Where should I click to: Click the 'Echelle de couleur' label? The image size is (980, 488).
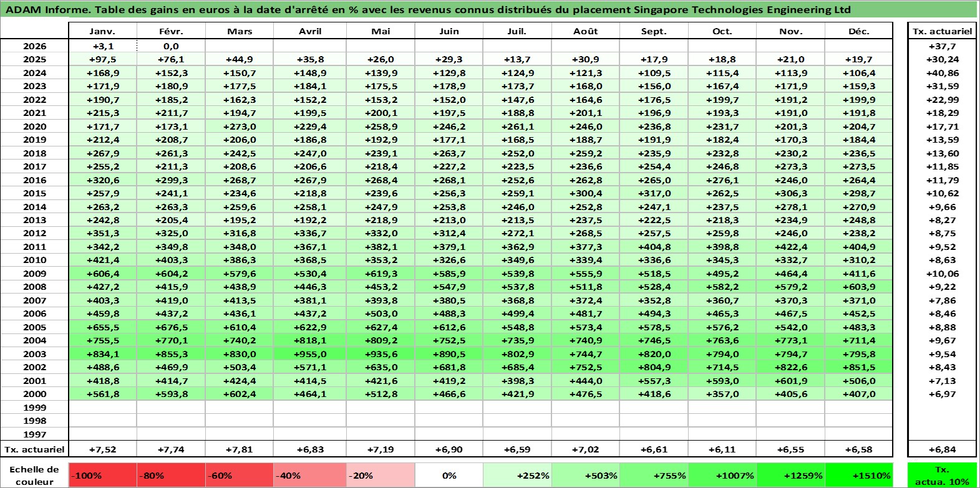(34, 476)
